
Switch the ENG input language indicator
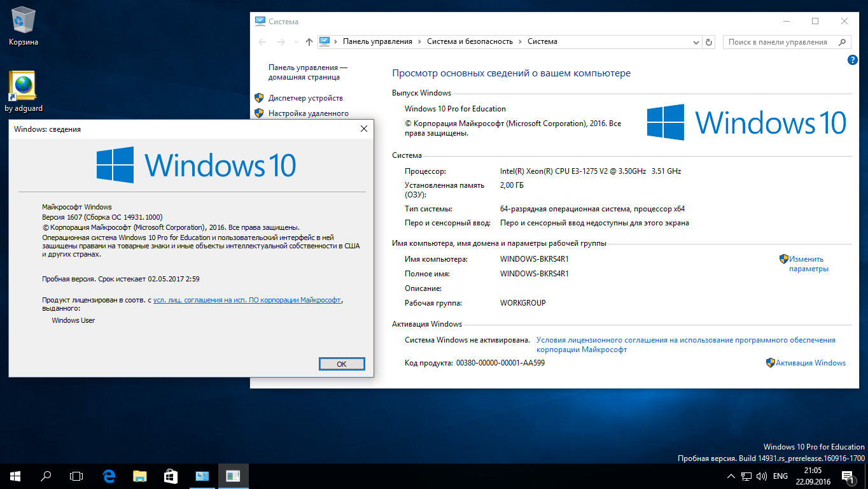click(780, 476)
